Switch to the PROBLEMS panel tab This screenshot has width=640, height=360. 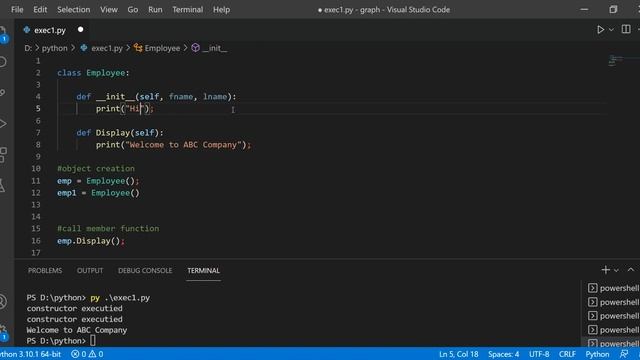(x=45, y=271)
